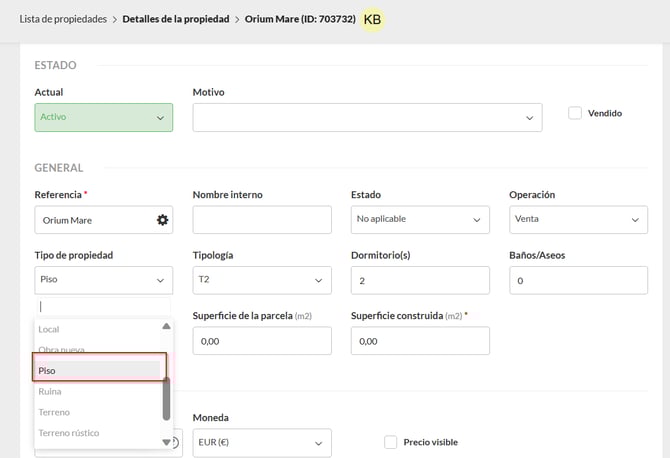
Task: Click Detalles de la propiedad breadcrumb
Action: (176, 19)
